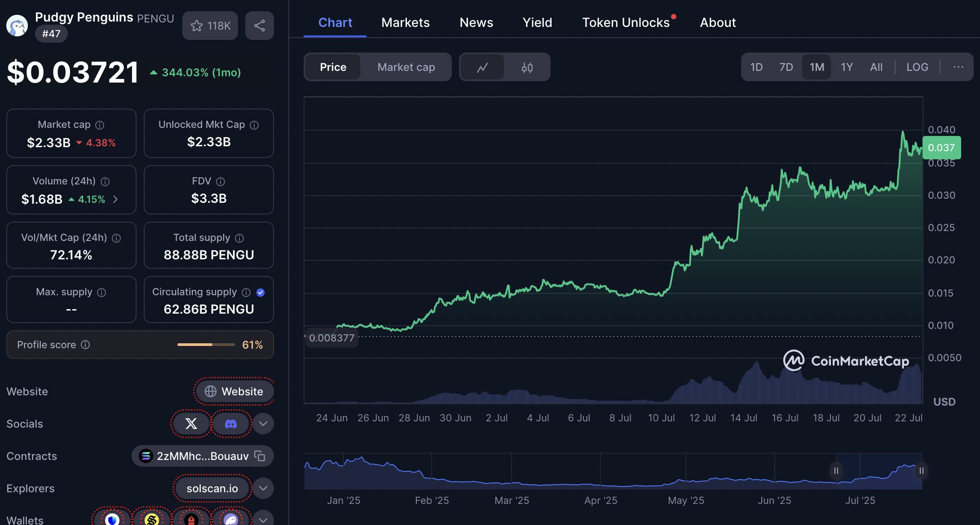Set chart range to 1Y
980x525 pixels.
click(847, 67)
